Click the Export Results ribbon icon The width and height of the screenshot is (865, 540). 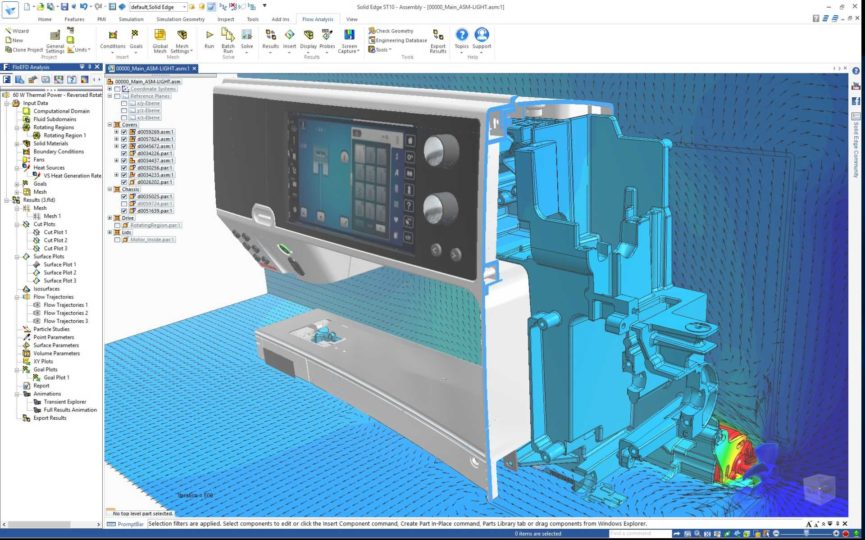(x=438, y=37)
